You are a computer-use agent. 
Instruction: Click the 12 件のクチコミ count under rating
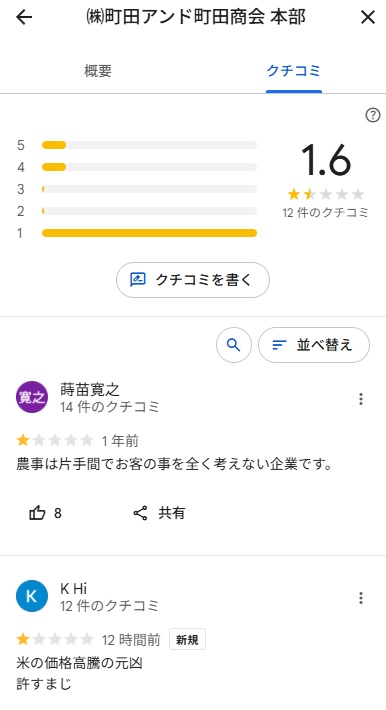pos(325,212)
